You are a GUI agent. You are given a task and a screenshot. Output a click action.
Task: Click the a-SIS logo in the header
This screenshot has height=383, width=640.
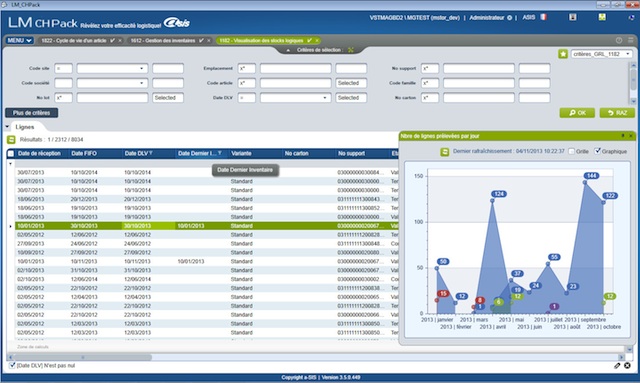pyautogui.click(x=177, y=23)
